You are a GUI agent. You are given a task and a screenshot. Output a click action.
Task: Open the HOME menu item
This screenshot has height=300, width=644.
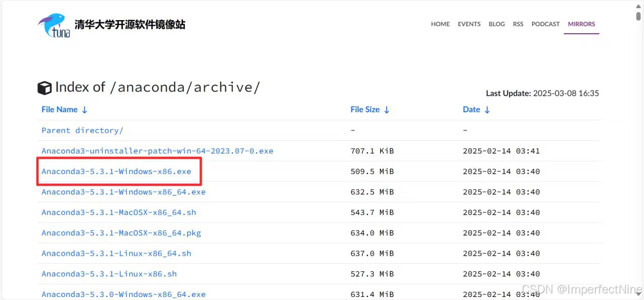(440, 24)
